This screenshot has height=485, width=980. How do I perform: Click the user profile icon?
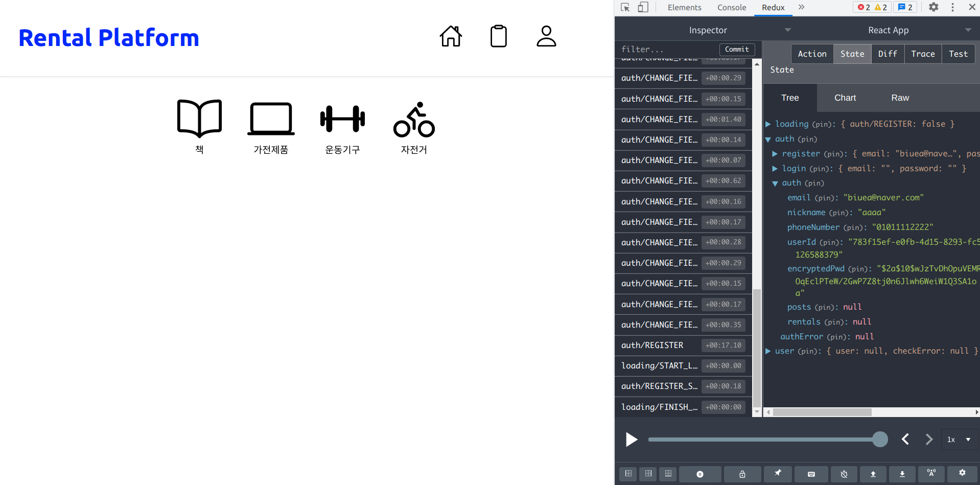click(546, 36)
